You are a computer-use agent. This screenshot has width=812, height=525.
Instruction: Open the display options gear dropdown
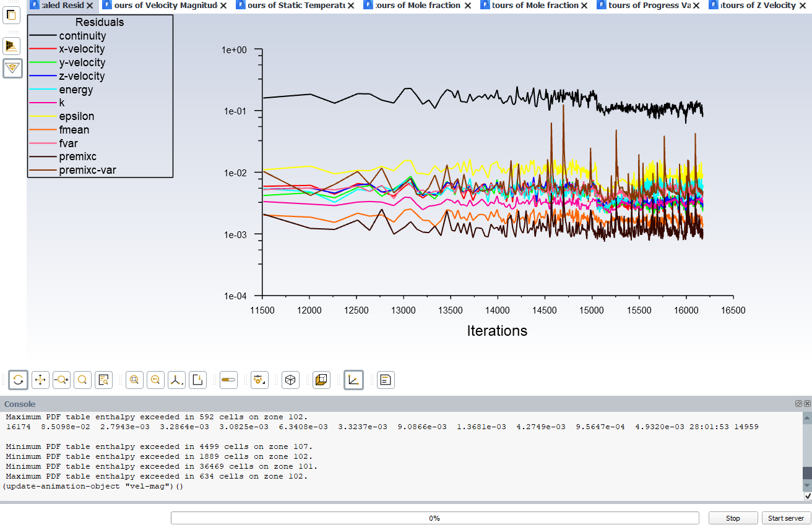click(x=259, y=380)
